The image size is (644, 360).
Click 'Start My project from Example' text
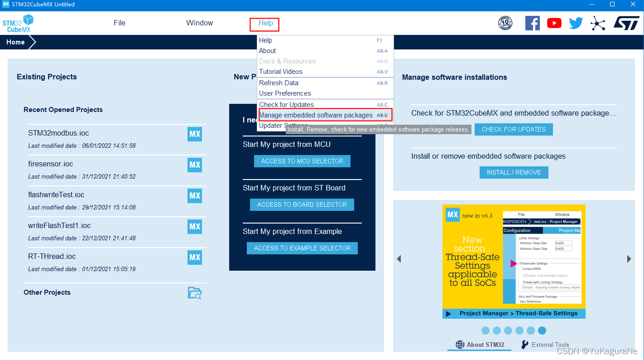tap(292, 232)
